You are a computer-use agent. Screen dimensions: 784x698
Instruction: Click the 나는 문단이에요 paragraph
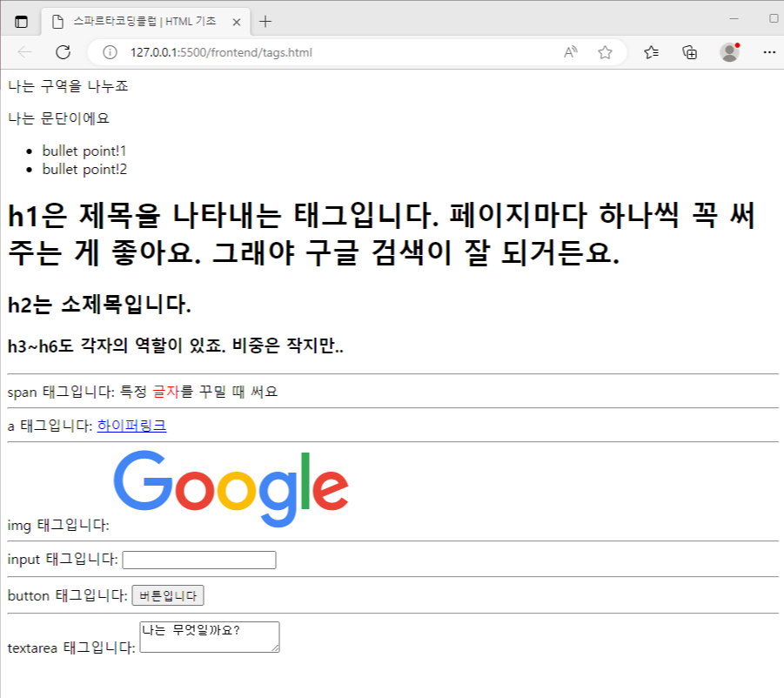[58, 118]
